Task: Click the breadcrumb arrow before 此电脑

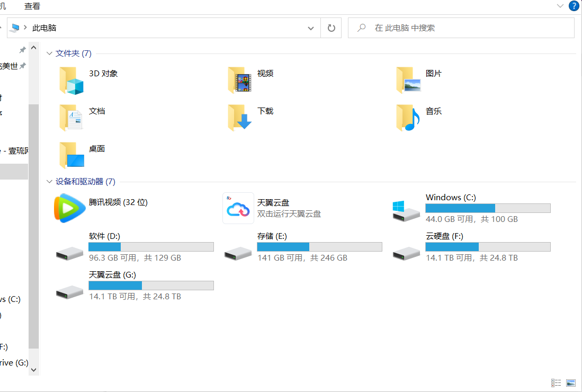Action: (x=25, y=28)
